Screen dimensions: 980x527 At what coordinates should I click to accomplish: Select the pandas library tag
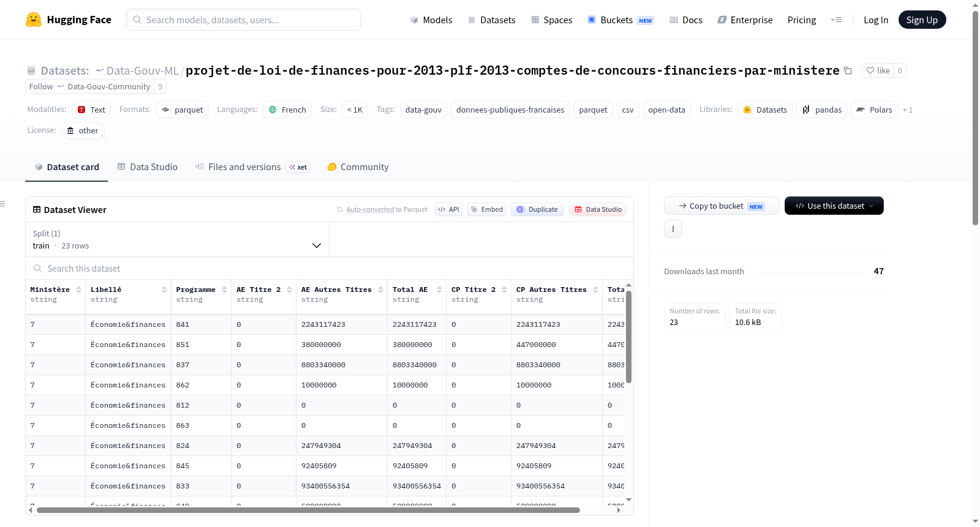point(822,110)
